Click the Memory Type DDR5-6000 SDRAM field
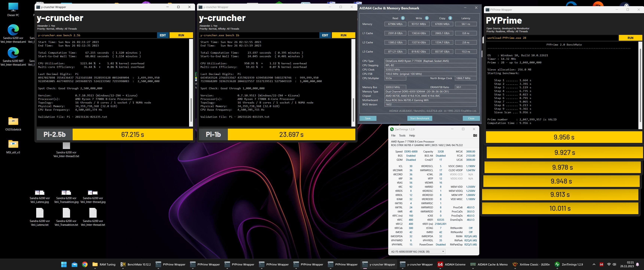Screen dimensions: 644x270 pos(431,91)
